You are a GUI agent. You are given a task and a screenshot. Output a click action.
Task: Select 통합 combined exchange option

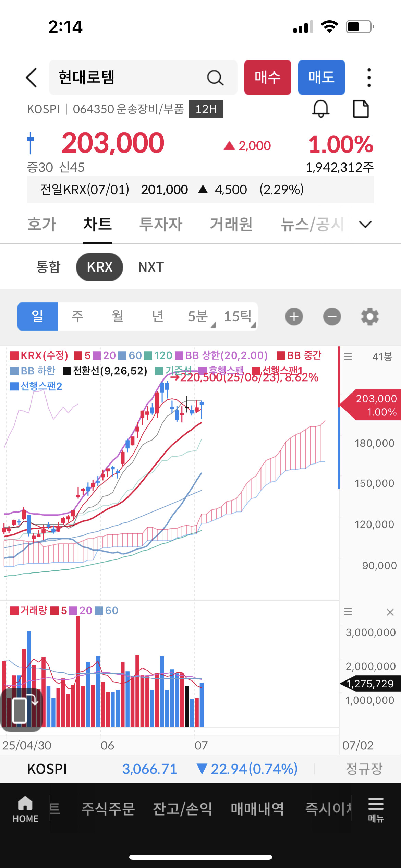[x=48, y=267]
